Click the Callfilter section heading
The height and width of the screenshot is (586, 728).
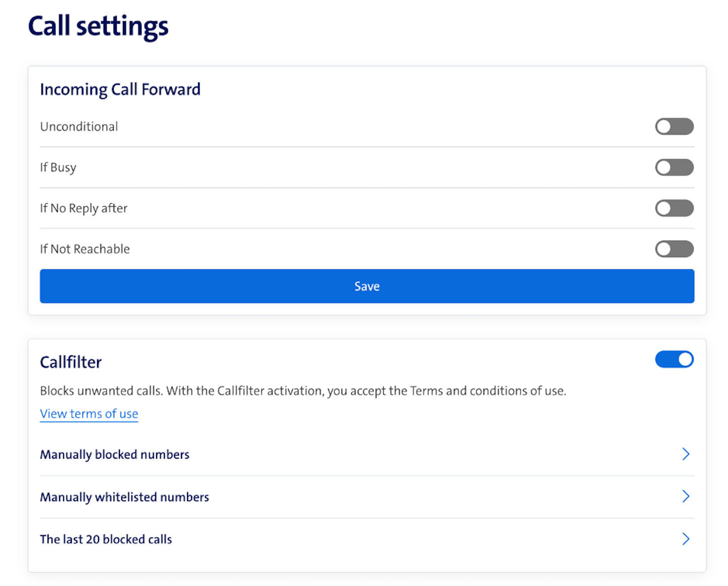(x=71, y=362)
